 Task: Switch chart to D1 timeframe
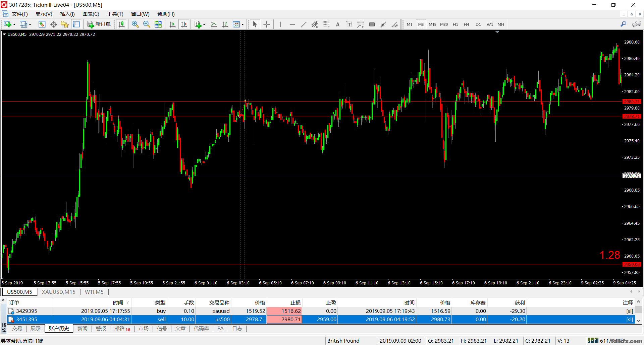[x=478, y=24]
